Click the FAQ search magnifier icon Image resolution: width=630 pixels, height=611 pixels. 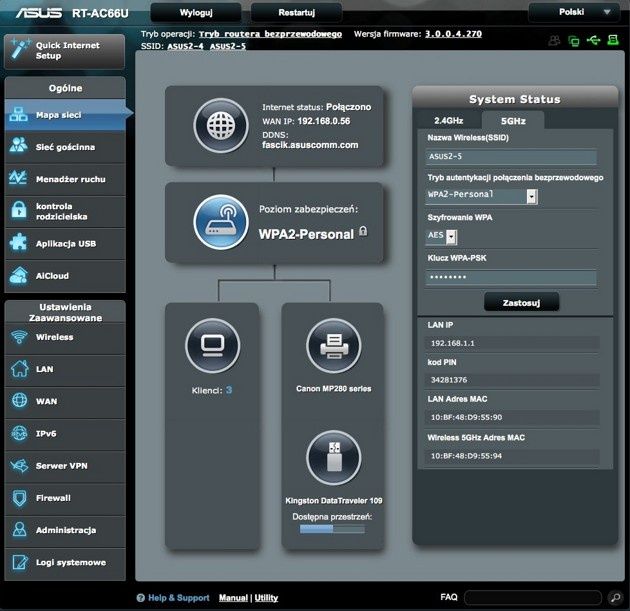[615, 598]
